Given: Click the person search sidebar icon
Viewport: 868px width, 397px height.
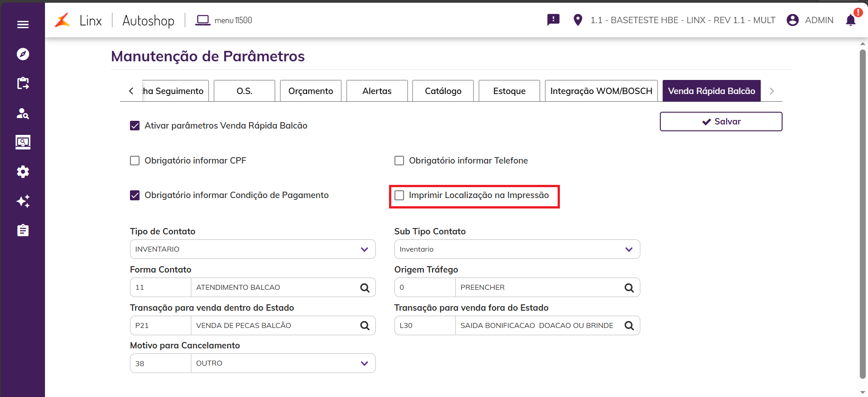Looking at the screenshot, I should coord(23,113).
